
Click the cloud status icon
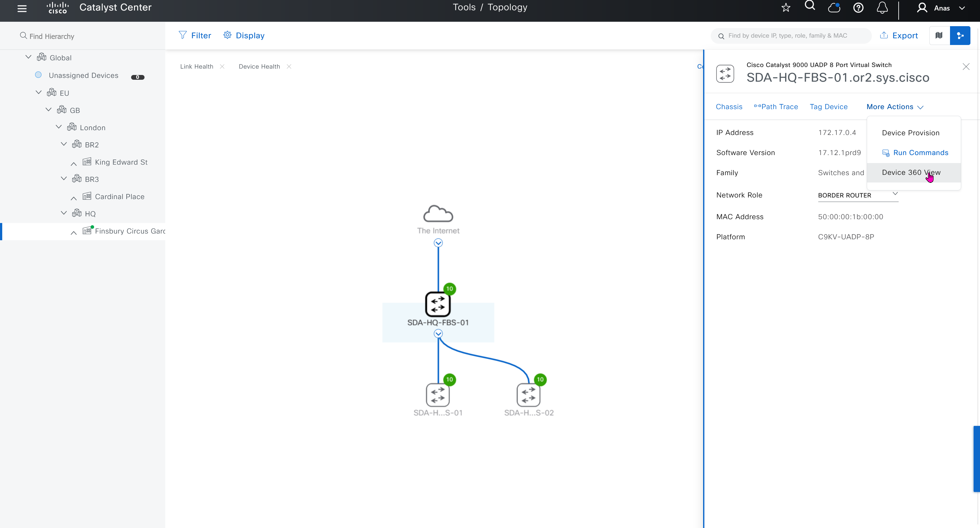tap(834, 8)
